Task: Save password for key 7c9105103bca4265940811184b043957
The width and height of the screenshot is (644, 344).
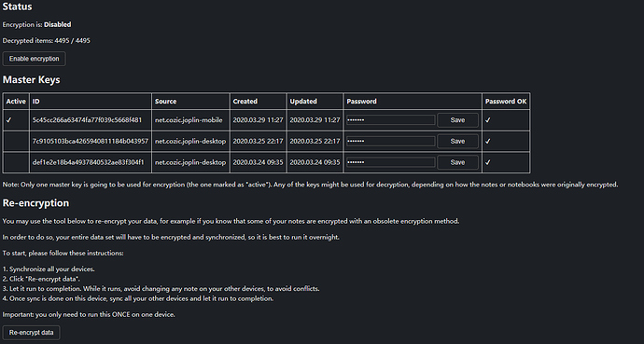Action: pos(457,141)
